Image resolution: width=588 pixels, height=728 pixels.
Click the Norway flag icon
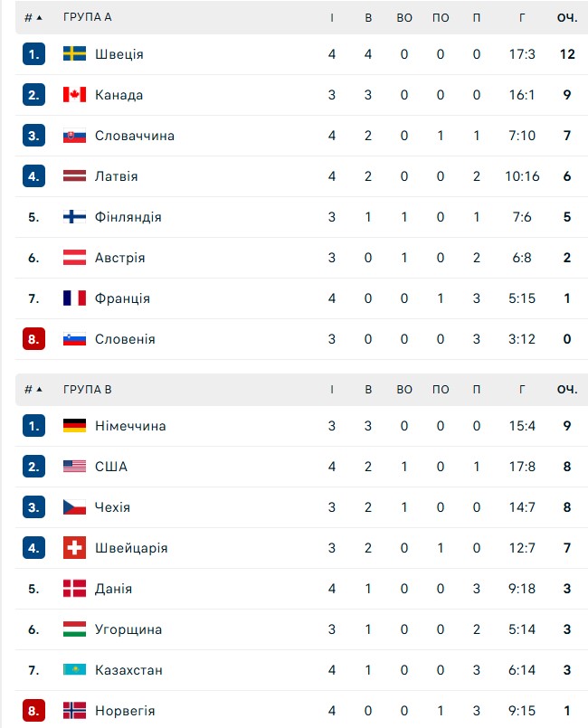(x=74, y=711)
